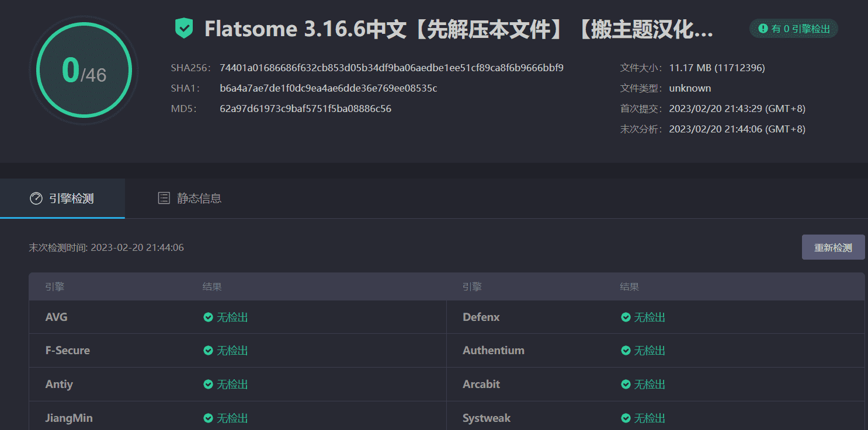
Task: Click the Flatsome 3.16.6中文 file title
Action: [459, 29]
